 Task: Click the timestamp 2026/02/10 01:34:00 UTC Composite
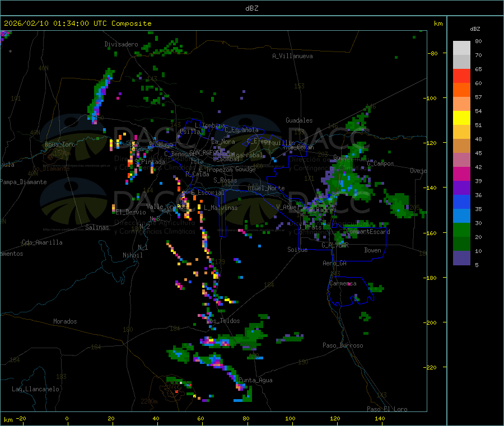tap(77, 24)
